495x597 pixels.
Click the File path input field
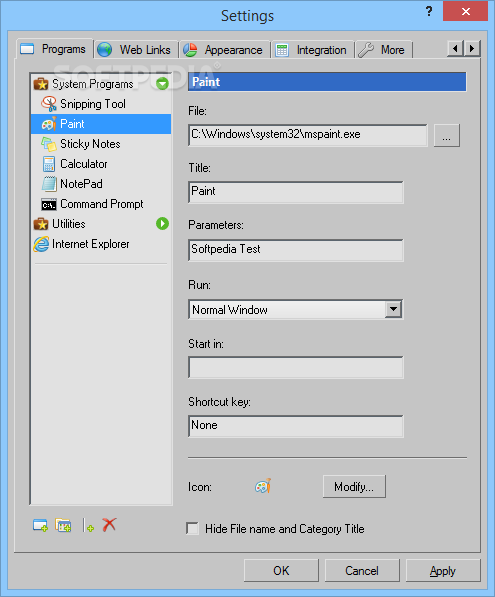click(x=308, y=135)
